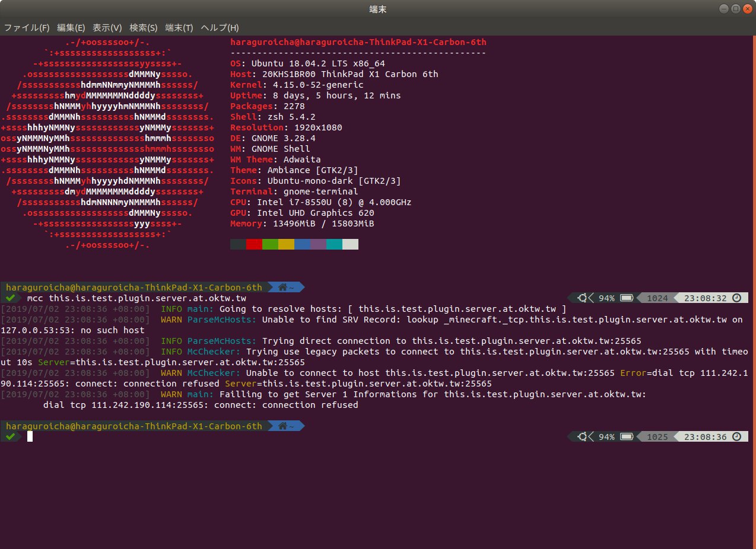This screenshot has height=549, width=756.
Task: Click the mcc this.is.test.plugin.server.at.oktw.tw command
Action: pos(136,298)
